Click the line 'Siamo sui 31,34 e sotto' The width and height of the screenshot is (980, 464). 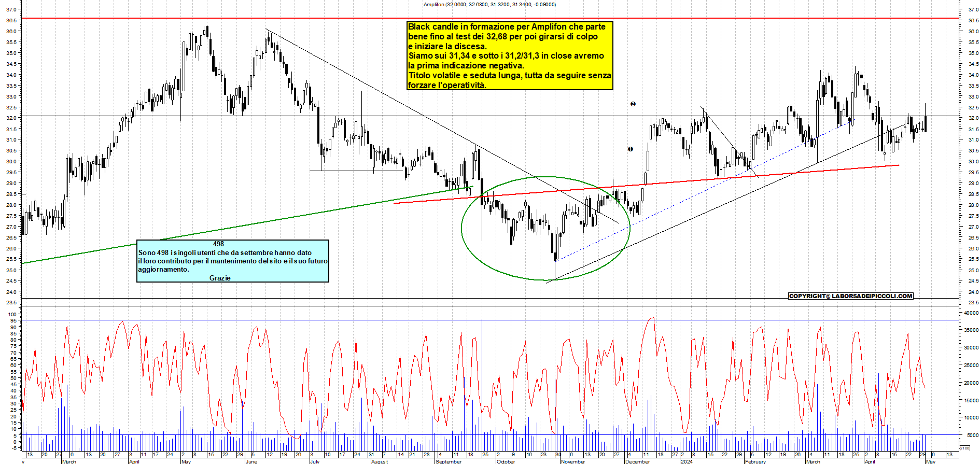(506, 56)
